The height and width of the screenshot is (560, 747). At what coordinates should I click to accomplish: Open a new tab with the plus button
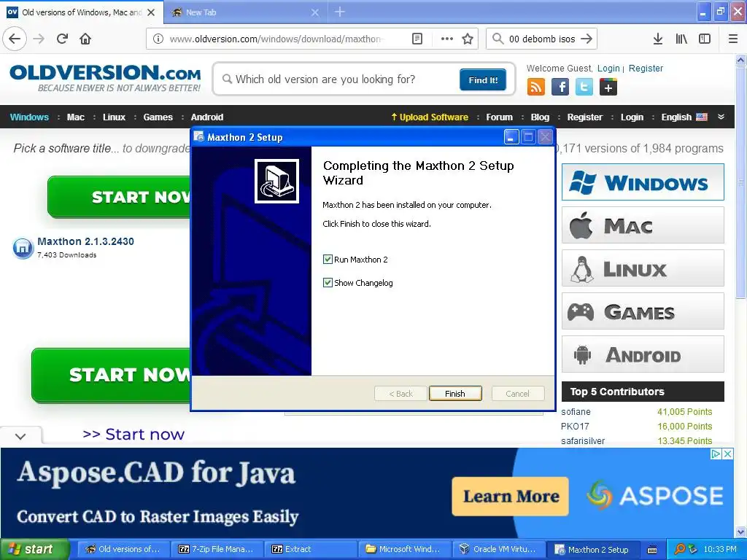tap(340, 12)
